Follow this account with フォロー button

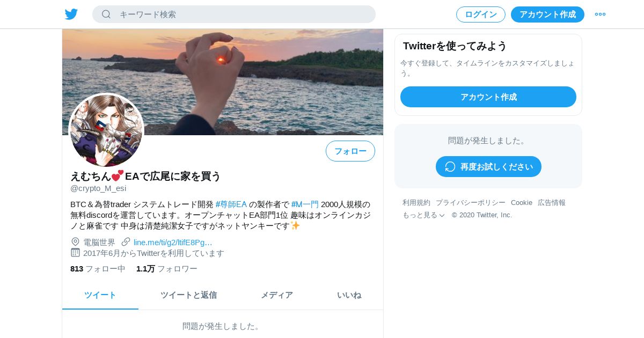pyautogui.click(x=350, y=151)
